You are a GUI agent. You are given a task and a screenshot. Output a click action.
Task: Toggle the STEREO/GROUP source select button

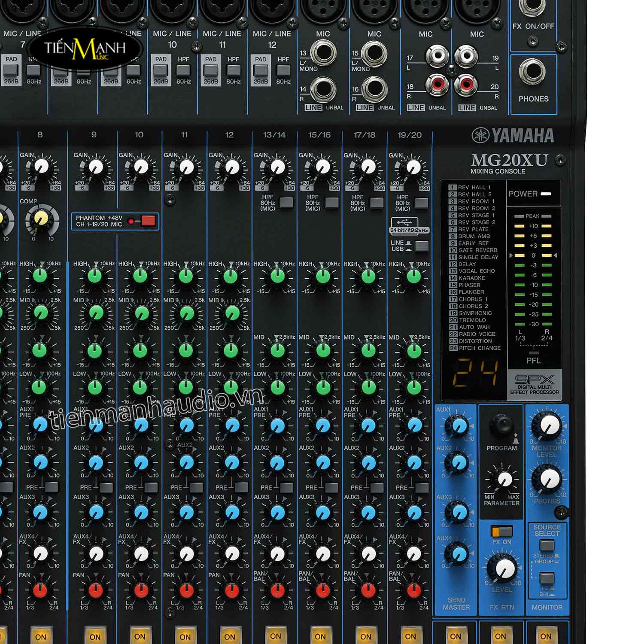pos(547,546)
